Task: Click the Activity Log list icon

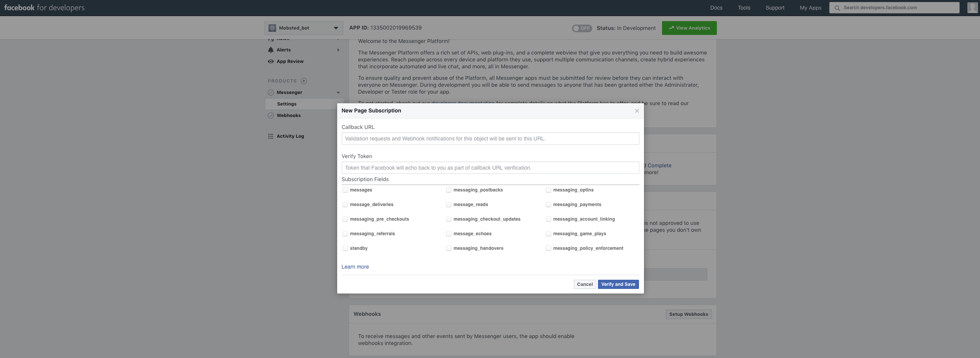Action: (271, 136)
